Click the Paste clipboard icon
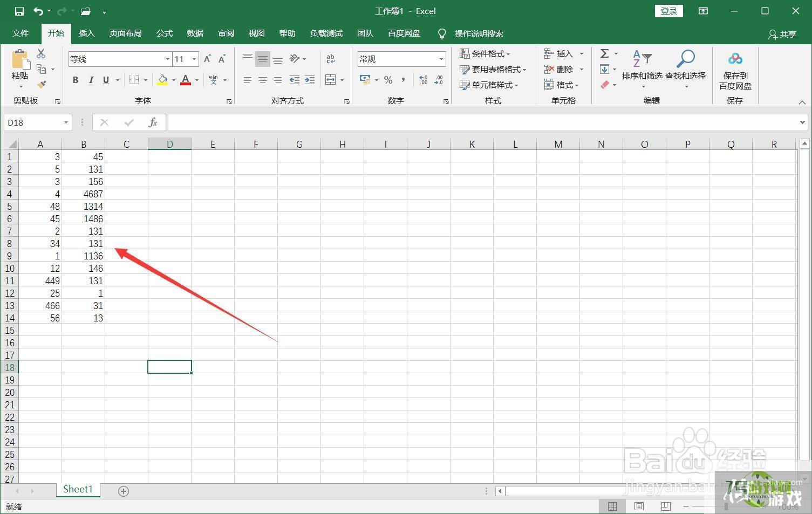Screen dimensions: 812x514 point(20,59)
